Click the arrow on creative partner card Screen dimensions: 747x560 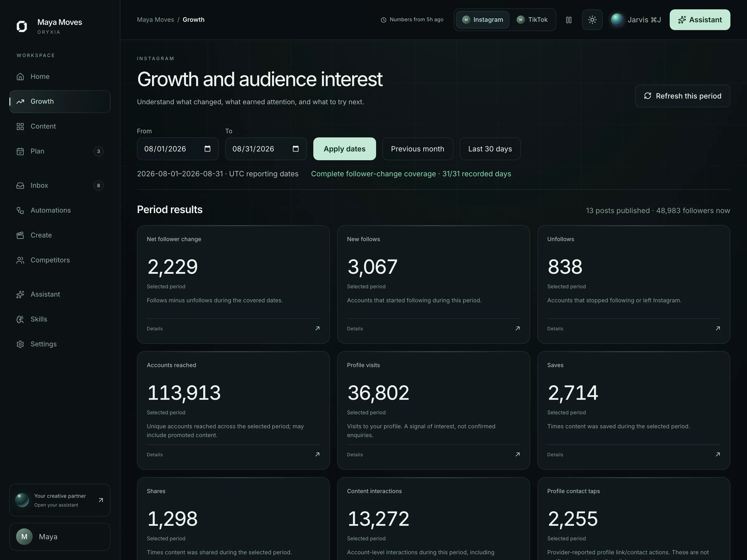pos(101,500)
